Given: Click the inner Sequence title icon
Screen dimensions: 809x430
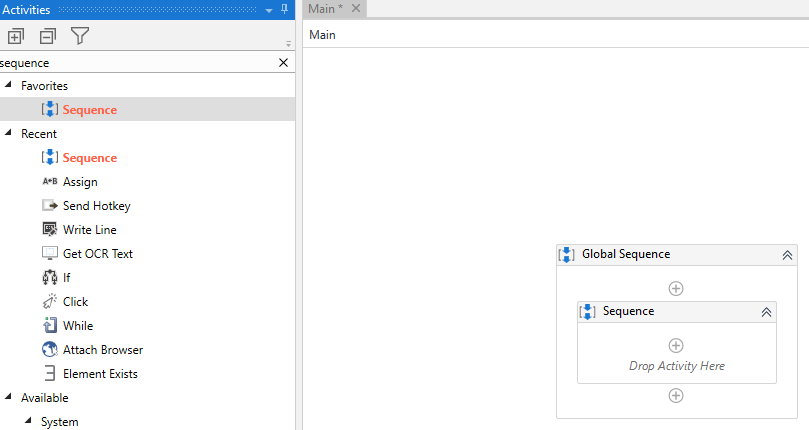Looking at the screenshot, I should pos(587,312).
